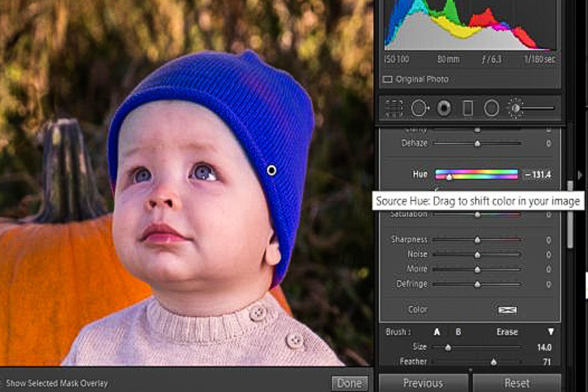Screen dimensions: 588x392
Task: Collapse the right panel with the side arrow
Action: click(x=579, y=175)
